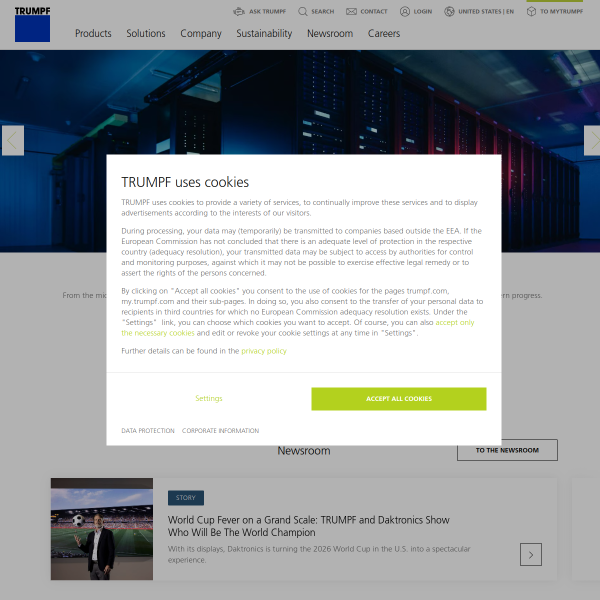Click Search label in header
The width and height of the screenshot is (600, 600).
[x=323, y=11]
